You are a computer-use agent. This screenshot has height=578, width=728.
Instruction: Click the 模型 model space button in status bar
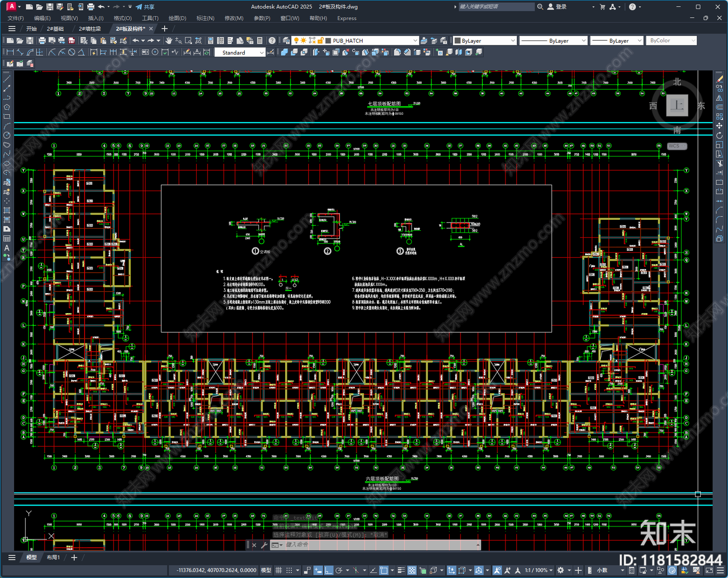[x=266, y=570]
